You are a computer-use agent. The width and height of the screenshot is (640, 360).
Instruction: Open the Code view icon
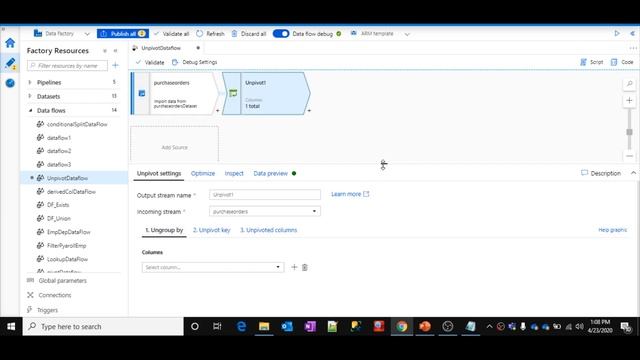614,62
